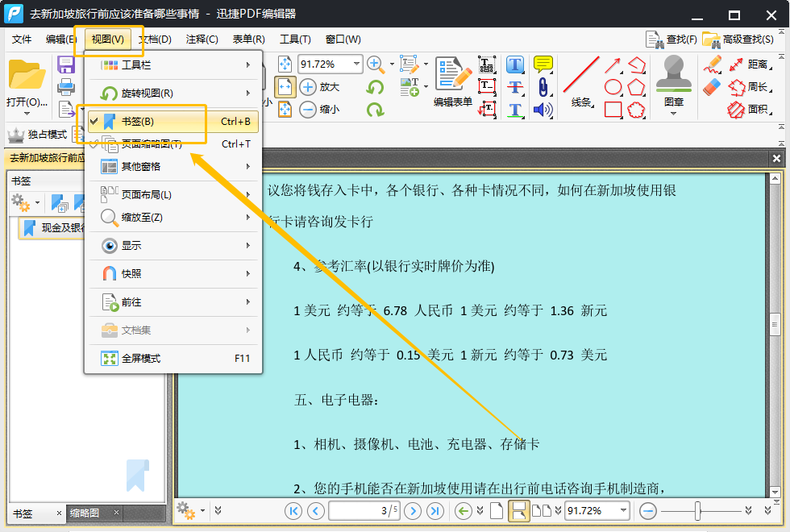Click the 高级查找(S) advanced search button
The width and height of the screenshot is (790, 532).
(x=739, y=39)
